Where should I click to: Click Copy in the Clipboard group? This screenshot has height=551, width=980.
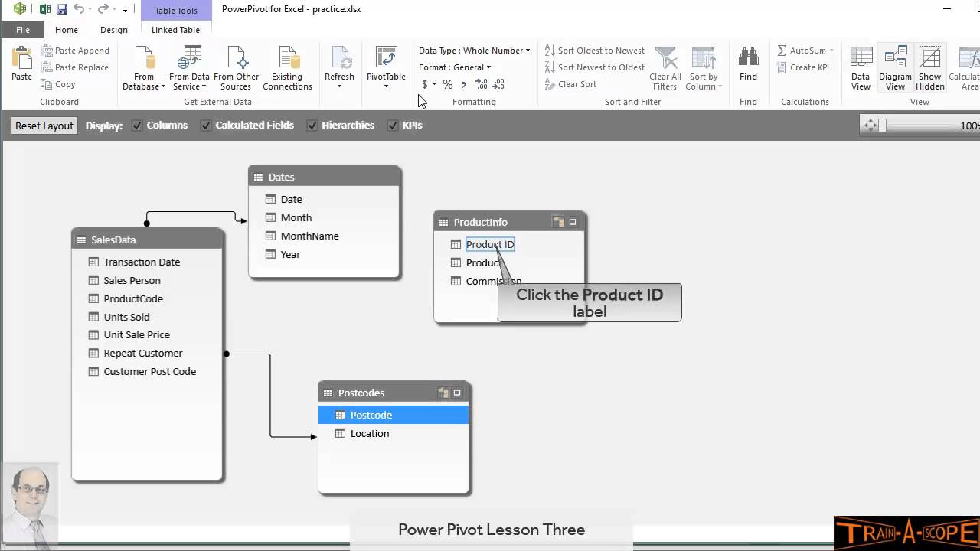click(58, 84)
